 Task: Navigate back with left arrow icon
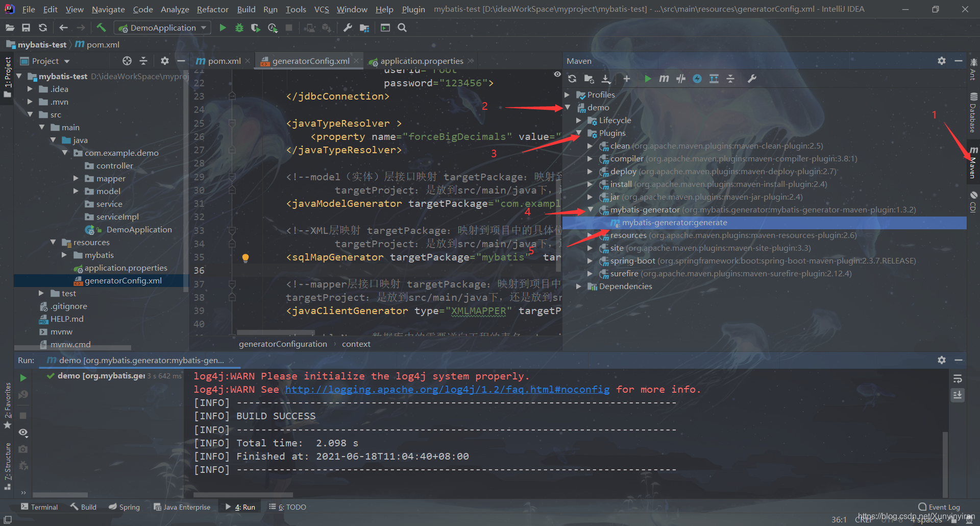pos(63,28)
